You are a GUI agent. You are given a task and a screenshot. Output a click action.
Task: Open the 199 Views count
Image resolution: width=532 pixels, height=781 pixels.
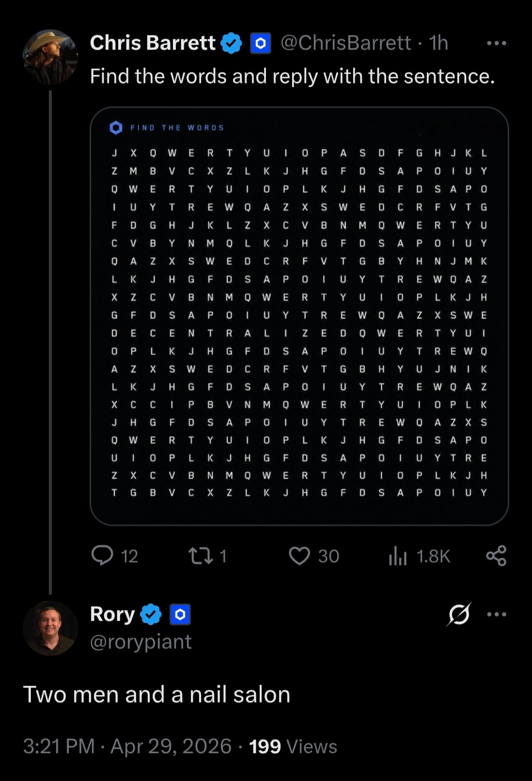(x=293, y=747)
